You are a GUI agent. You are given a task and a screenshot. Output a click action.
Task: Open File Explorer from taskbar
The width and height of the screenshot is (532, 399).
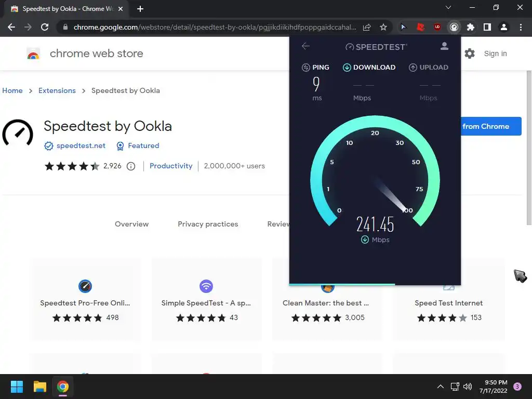(x=39, y=387)
